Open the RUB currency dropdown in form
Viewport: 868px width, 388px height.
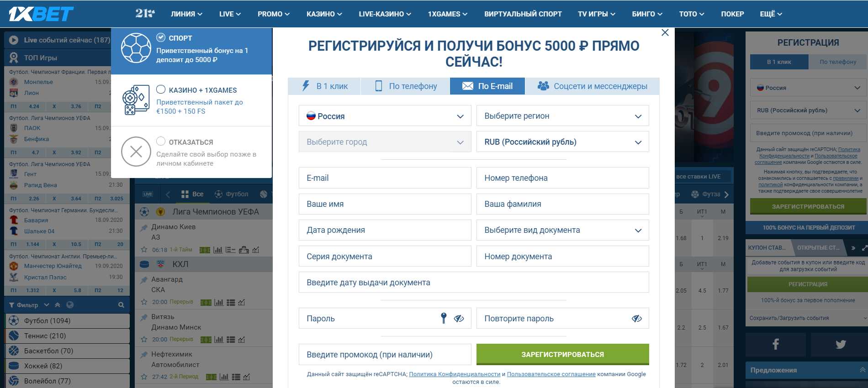[x=562, y=142]
